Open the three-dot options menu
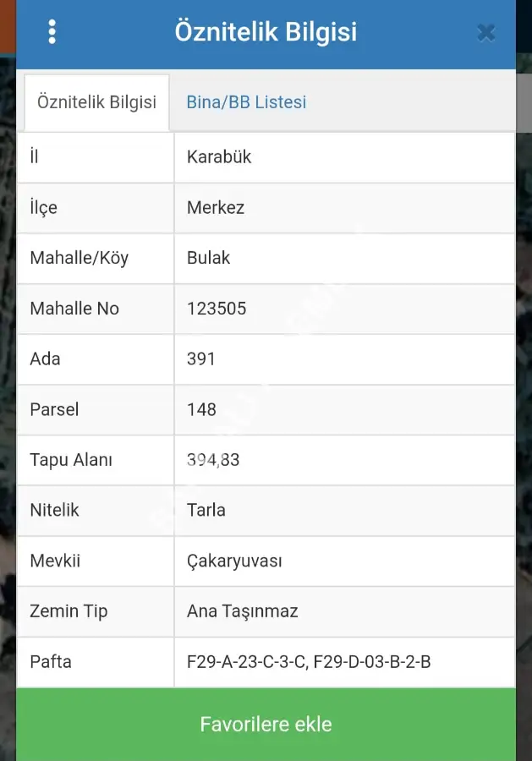The width and height of the screenshot is (532, 761). pyautogui.click(x=52, y=32)
